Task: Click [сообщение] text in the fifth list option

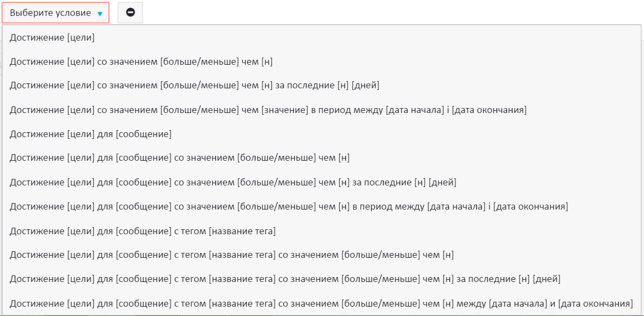Action: coord(144,134)
